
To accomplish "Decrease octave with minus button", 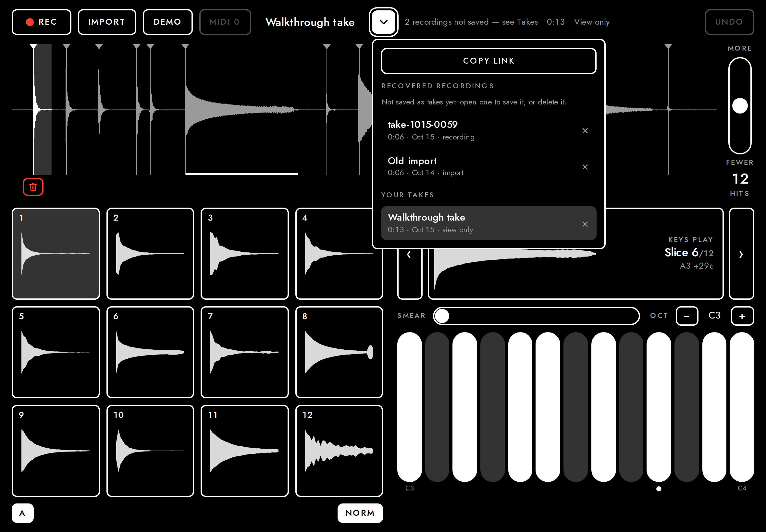I will click(x=686, y=316).
